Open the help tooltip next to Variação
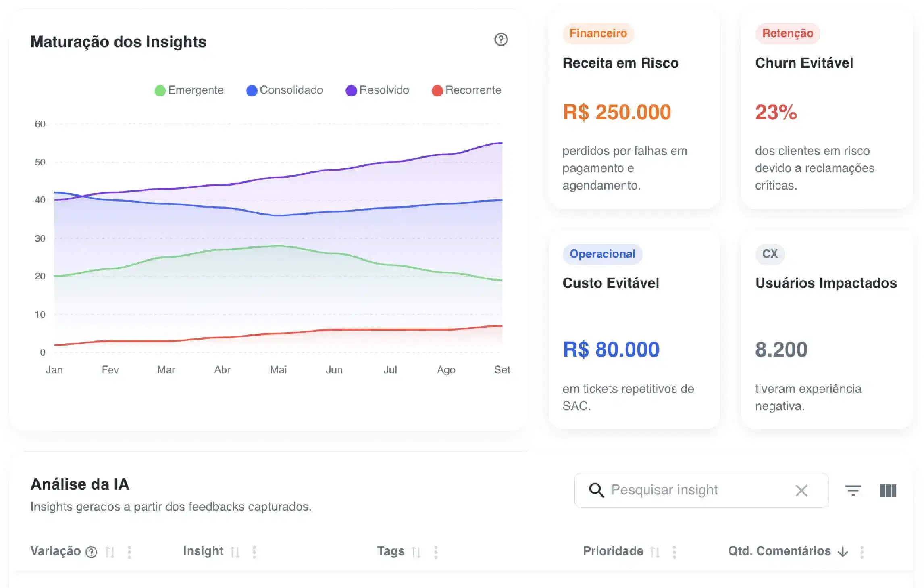 92,551
